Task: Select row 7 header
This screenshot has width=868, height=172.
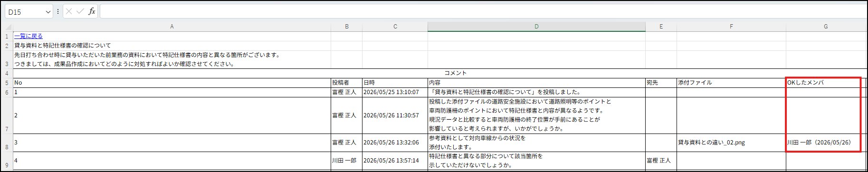Action: point(7,115)
